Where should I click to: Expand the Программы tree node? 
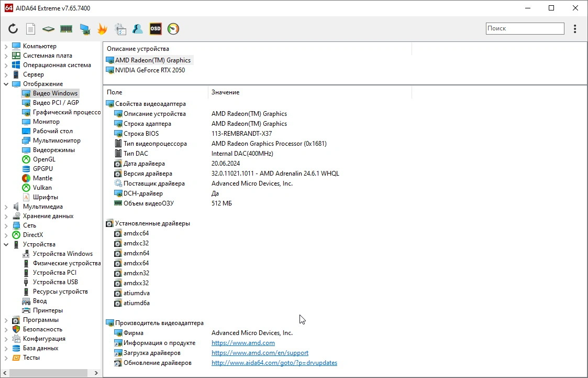[x=6, y=320]
